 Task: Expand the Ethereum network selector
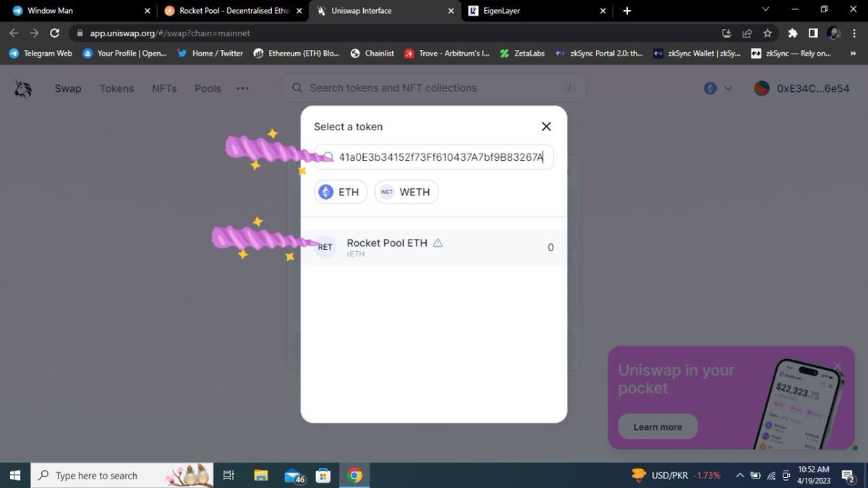(718, 88)
